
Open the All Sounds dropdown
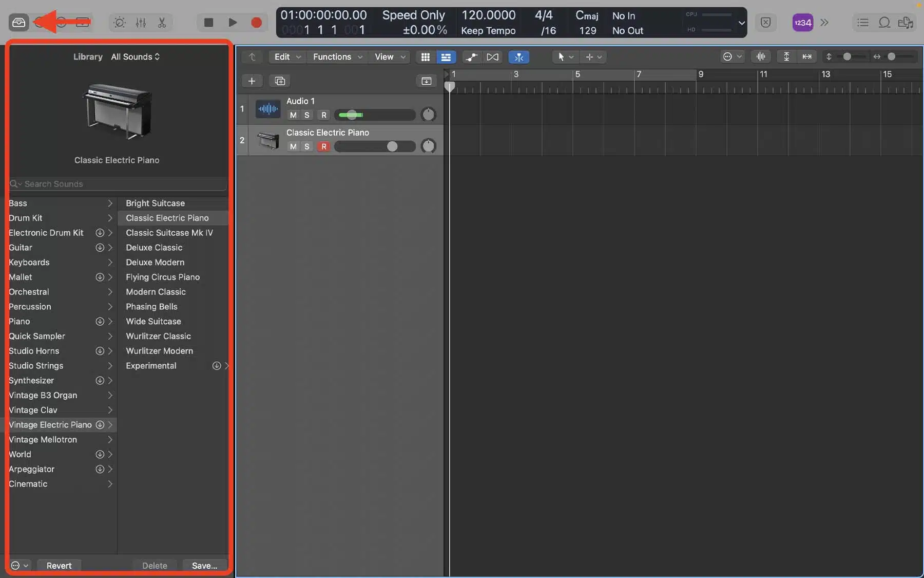[x=136, y=57]
